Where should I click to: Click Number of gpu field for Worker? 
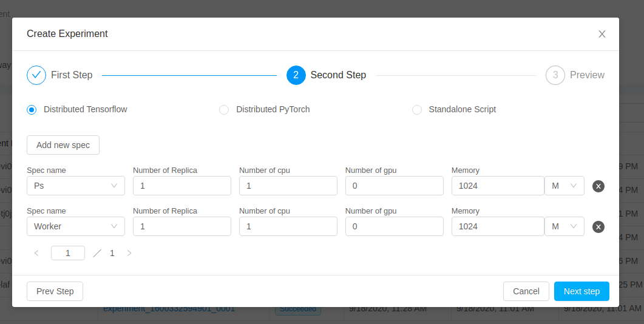(394, 226)
